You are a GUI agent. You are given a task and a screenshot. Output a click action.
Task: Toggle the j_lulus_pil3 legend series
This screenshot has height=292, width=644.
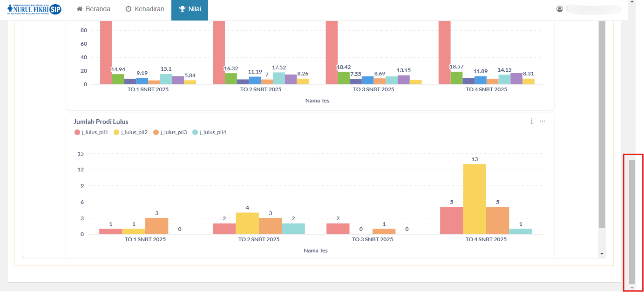point(170,132)
